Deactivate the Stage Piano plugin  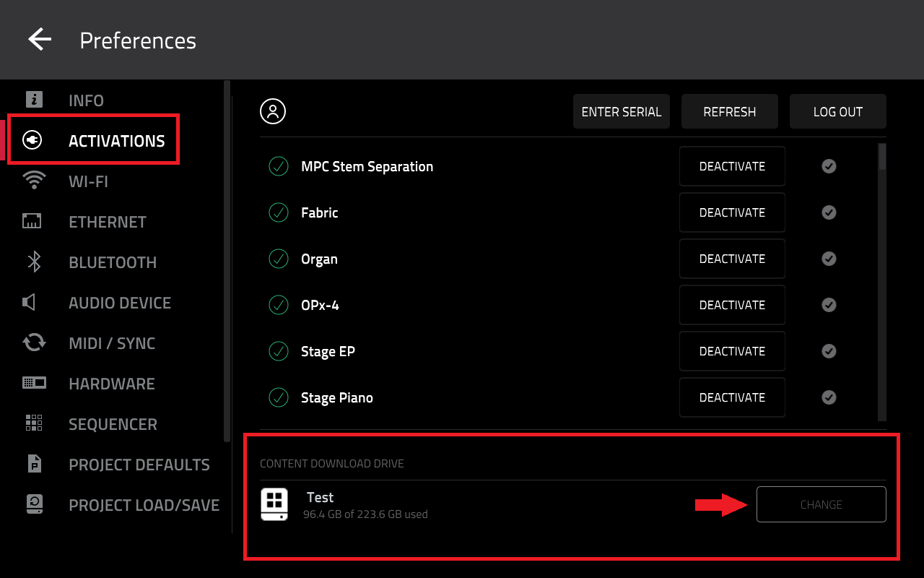732,397
